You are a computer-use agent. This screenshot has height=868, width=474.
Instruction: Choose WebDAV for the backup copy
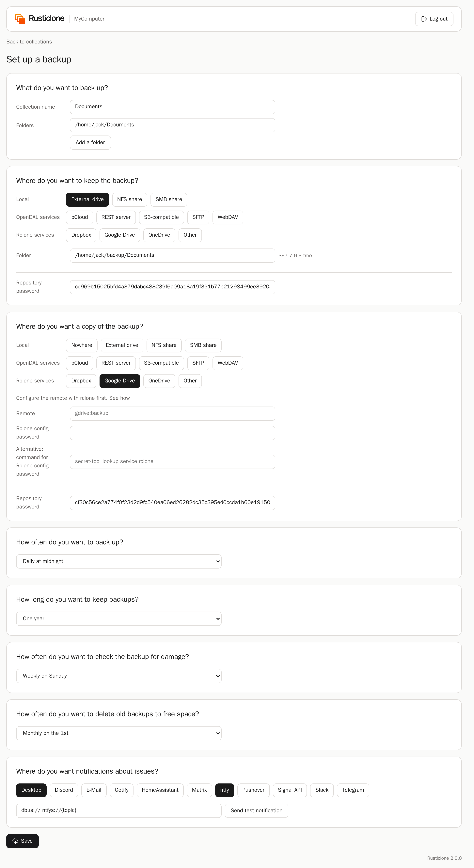pos(228,363)
